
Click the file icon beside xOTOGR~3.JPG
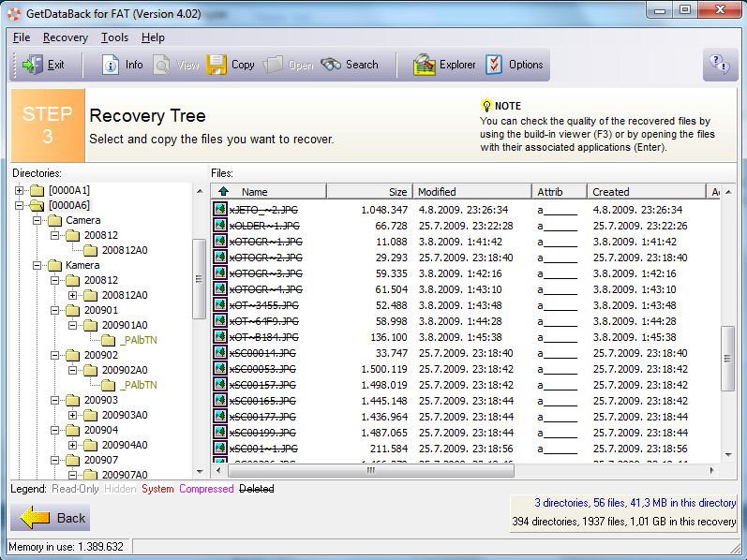coord(220,273)
